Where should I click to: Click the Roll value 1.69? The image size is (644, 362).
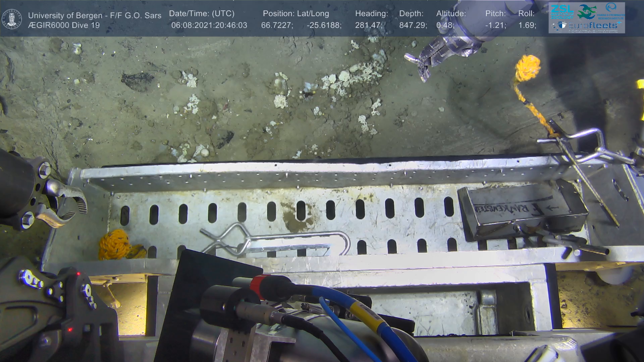[527, 25]
